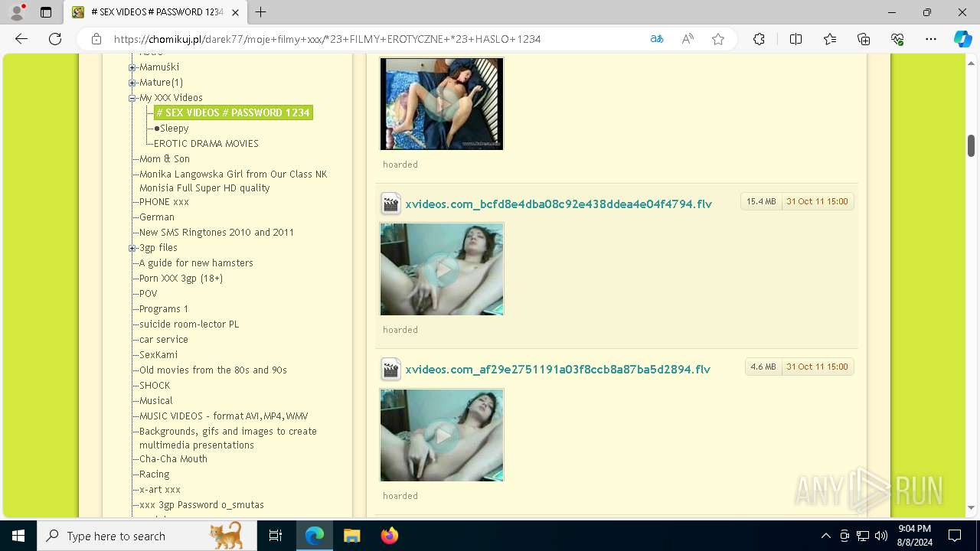Viewport: 980px width, 551px height.
Task: Click the film icon beside af29e2751191 file
Action: pyautogui.click(x=391, y=369)
